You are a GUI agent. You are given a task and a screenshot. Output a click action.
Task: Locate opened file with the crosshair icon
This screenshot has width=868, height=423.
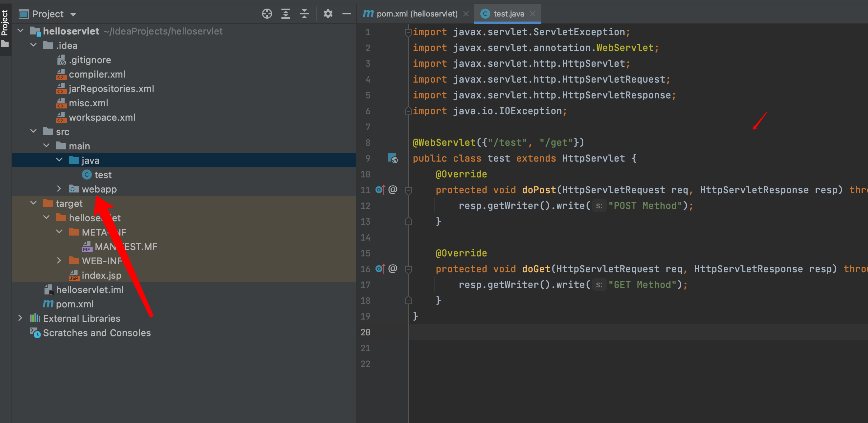point(267,13)
